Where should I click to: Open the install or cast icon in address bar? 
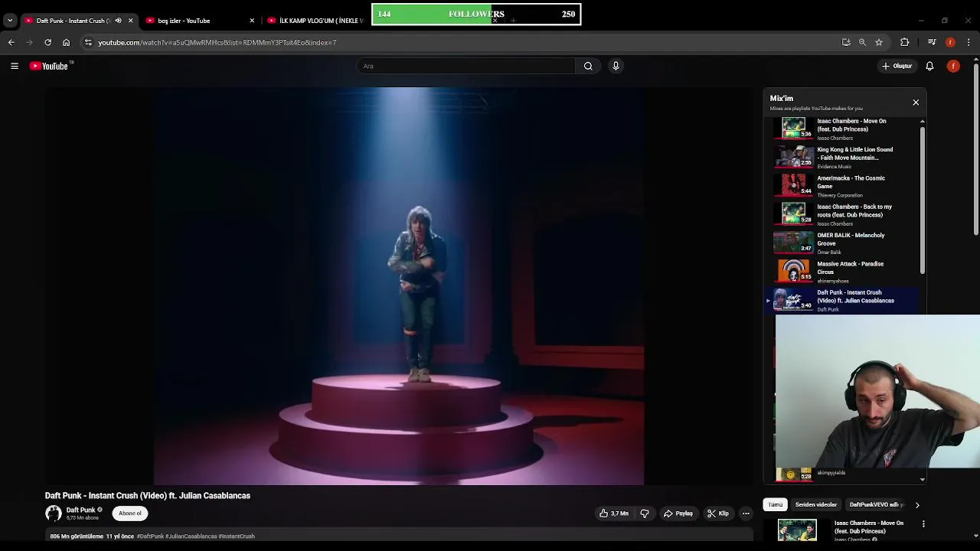click(x=846, y=42)
